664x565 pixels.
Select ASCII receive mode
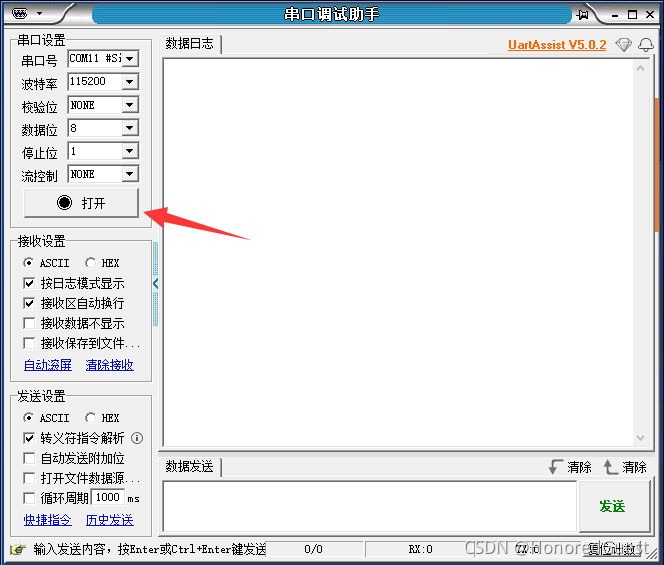point(47,263)
